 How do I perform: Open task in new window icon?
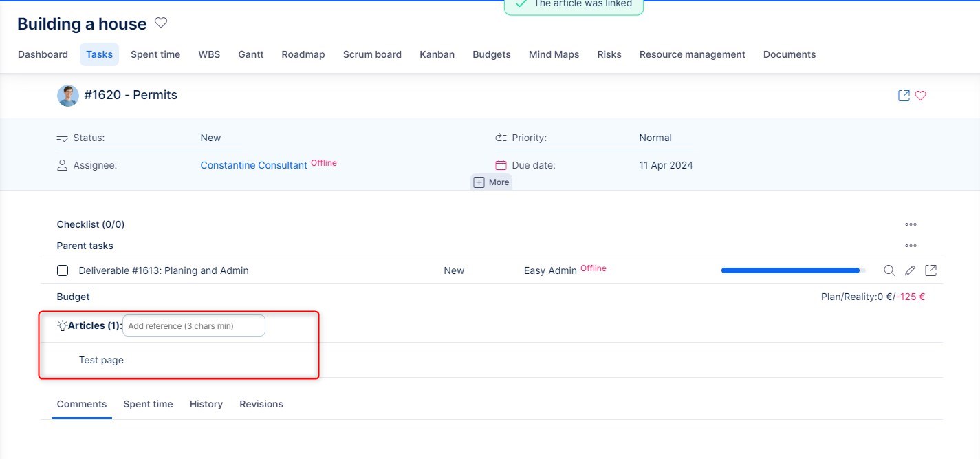[904, 96]
